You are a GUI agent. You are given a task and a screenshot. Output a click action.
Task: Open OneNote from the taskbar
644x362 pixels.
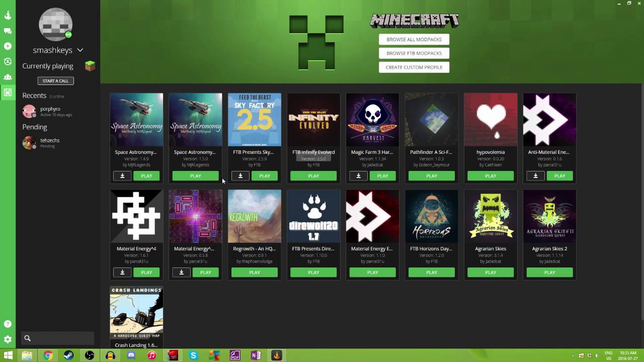click(x=256, y=355)
